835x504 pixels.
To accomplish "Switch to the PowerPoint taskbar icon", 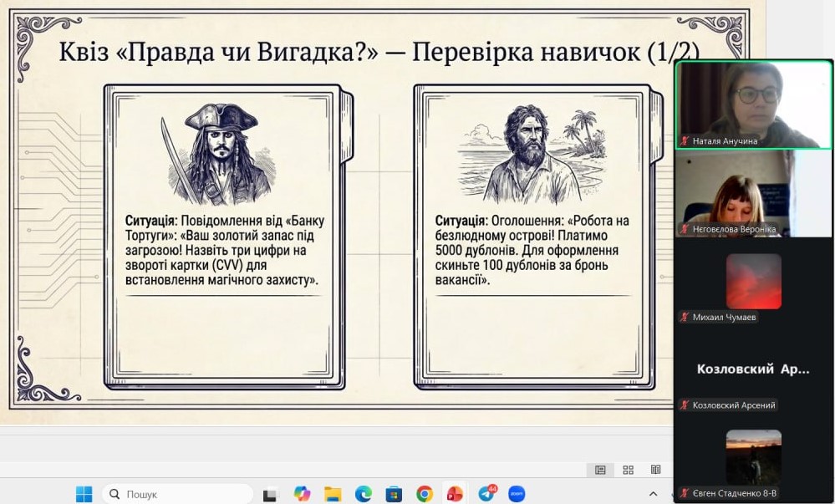I will coord(455,494).
